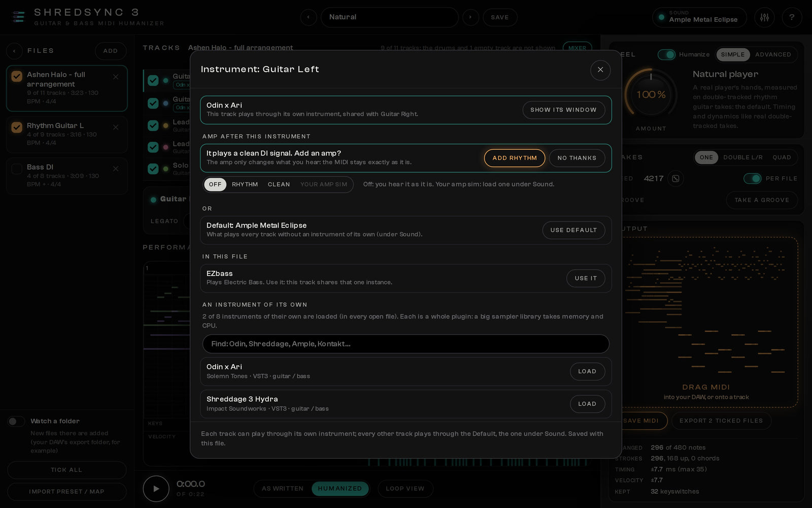Open the hamburger menu beside the ShredSync logo

(19, 17)
